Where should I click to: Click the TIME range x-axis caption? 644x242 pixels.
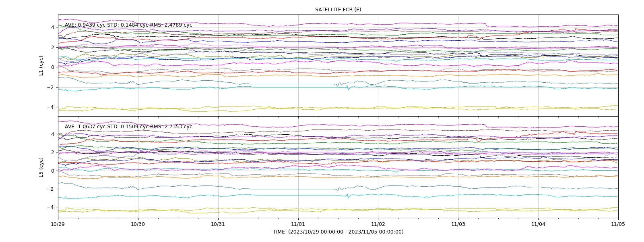point(338,232)
